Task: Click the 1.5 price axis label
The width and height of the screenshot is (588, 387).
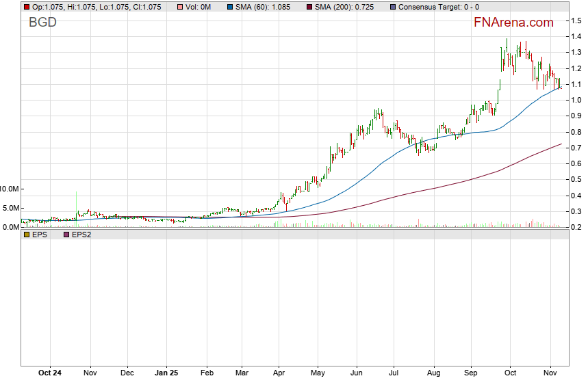Action: (576, 21)
